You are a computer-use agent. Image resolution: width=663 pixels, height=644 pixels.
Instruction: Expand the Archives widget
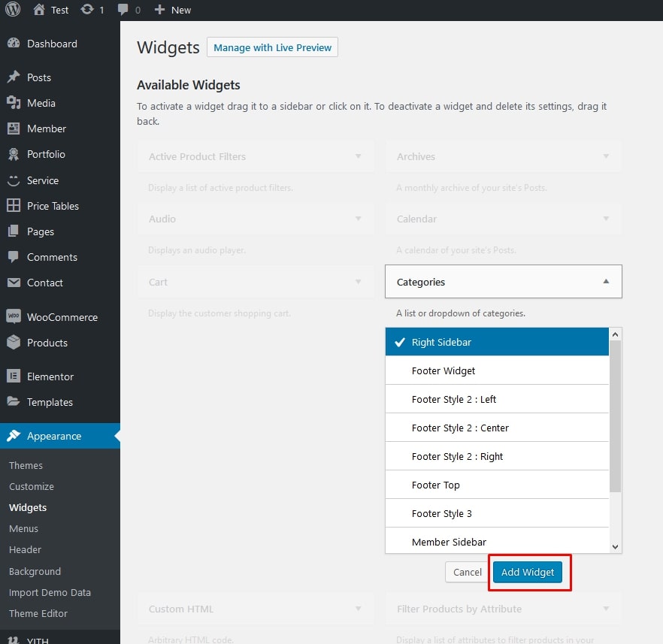click(606, 156)
